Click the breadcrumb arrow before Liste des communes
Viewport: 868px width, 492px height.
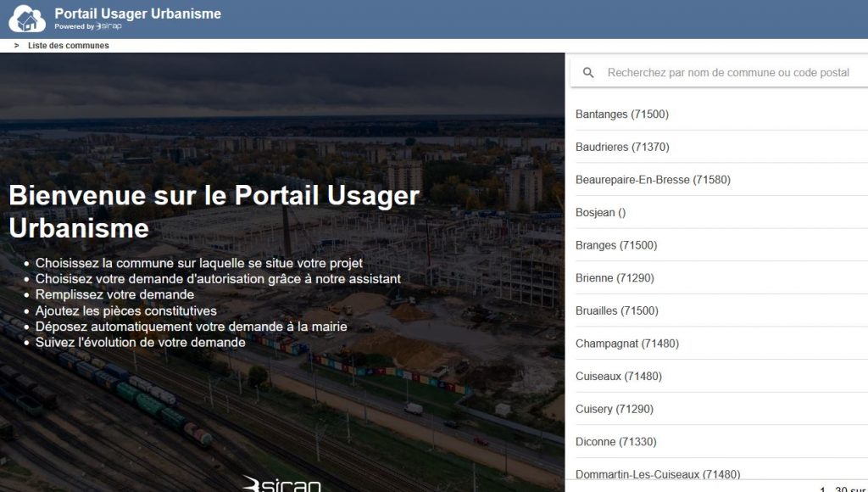(x=17, y=46)
